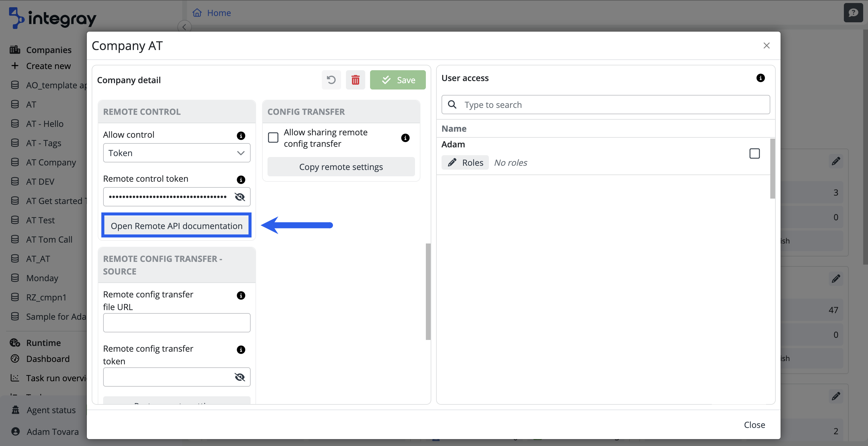Click Open Remote API documentation button
The height and width of the screenshot is (446, 868).
pos(176,225)
